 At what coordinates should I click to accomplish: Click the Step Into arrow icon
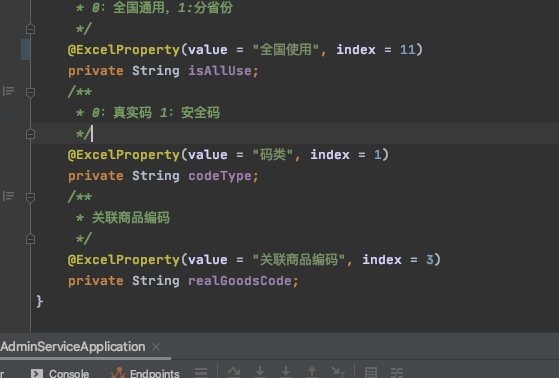pyautogui.click(x=260, y=372)
